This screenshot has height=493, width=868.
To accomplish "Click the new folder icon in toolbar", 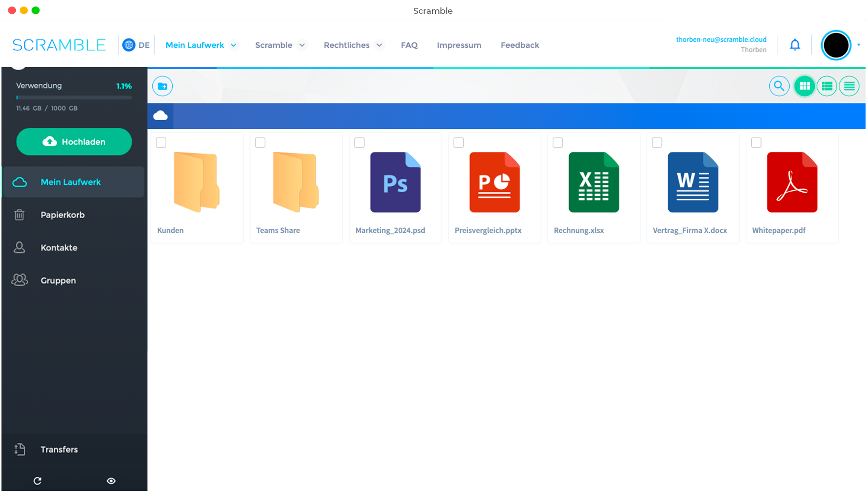I will 162,86.
